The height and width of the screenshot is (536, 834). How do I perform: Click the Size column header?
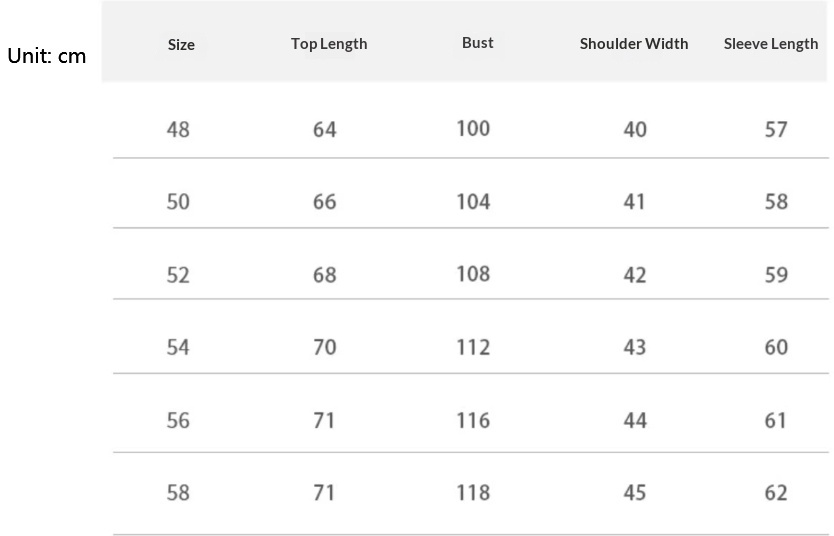(x=181, y=45)
